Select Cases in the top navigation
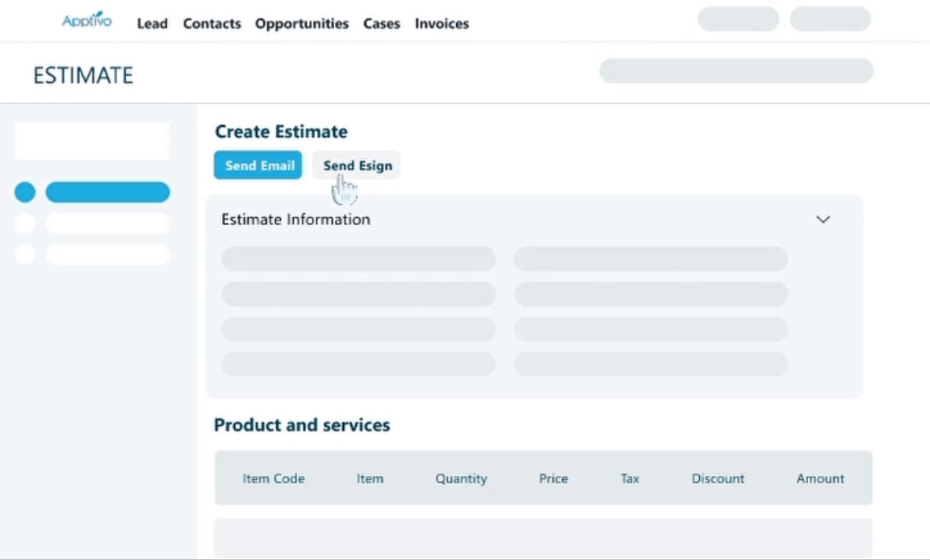The image size is (930, 560). [x=381, y=23]
